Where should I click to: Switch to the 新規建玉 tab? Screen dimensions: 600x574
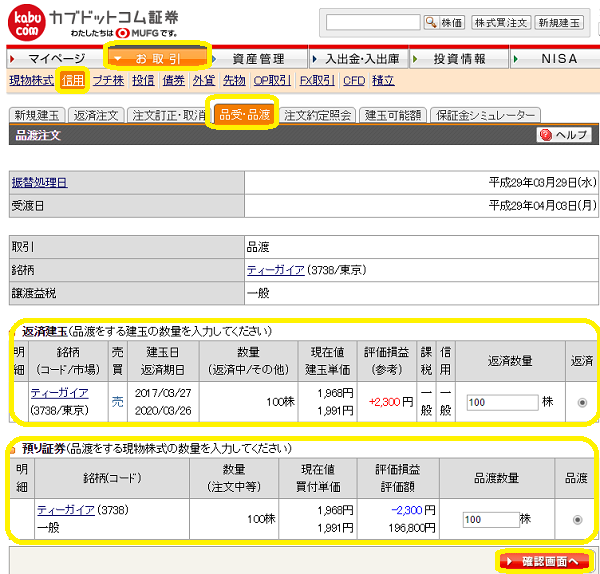(x=37, y=115)
